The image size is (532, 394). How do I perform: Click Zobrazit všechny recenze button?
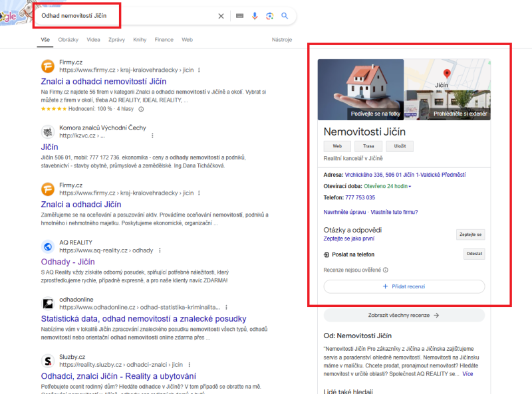coord(404,316)
